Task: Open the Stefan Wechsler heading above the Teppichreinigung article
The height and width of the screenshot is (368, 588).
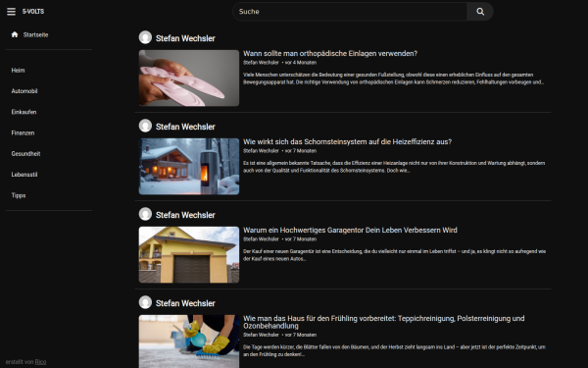Action: [185, 303]
